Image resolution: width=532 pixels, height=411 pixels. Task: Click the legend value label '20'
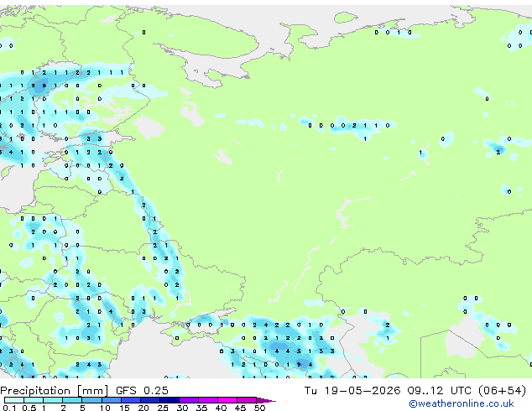point(143,408)
